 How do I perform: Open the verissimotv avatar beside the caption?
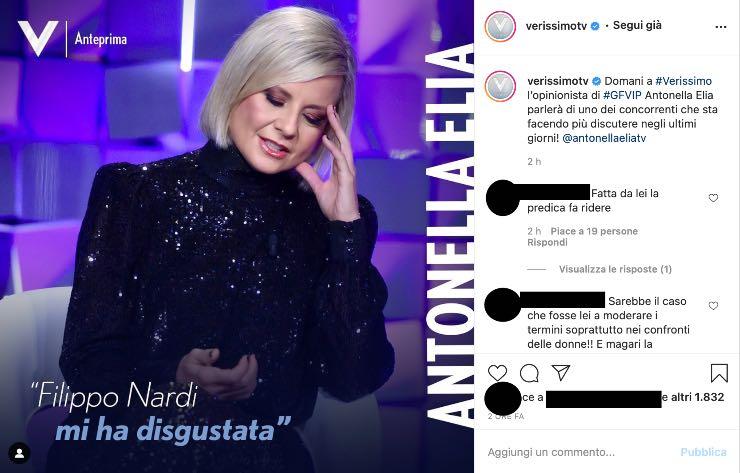click(x=500, y=87)
